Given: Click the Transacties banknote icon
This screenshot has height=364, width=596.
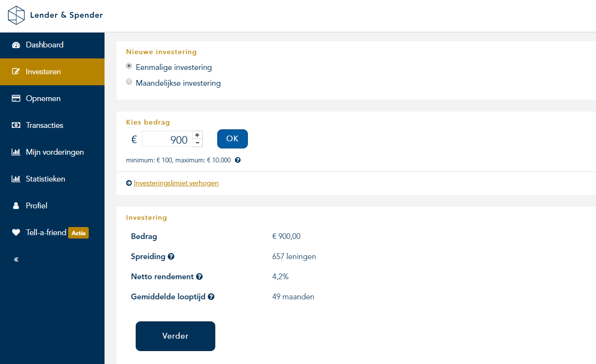Looking at the screenshot, I should click(x=16, y=125).
